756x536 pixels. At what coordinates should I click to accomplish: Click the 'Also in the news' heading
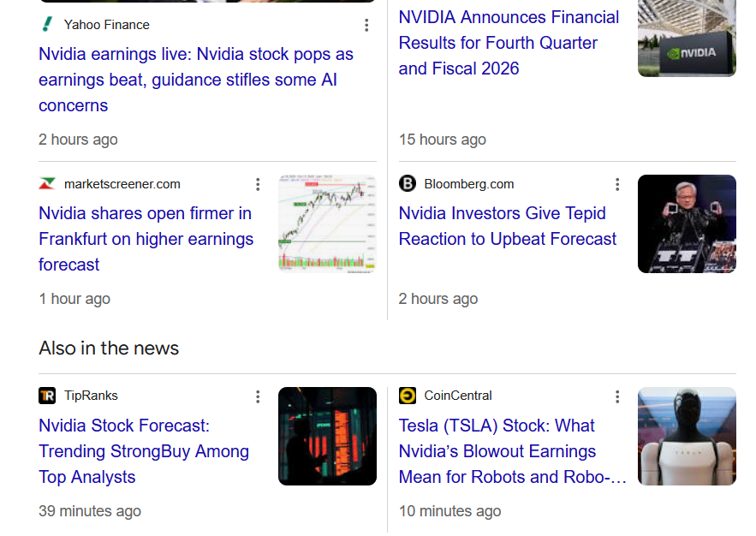[x=109, y=348]
